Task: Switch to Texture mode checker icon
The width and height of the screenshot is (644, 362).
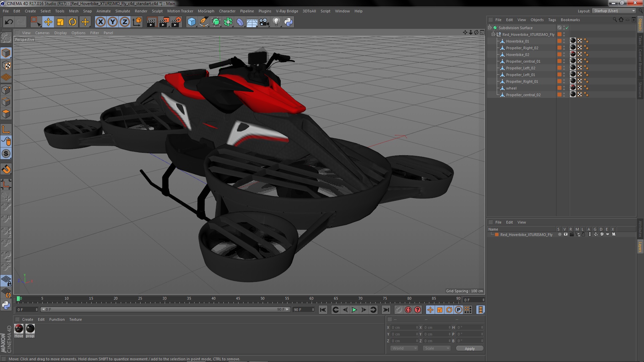Action: (6, 65)
